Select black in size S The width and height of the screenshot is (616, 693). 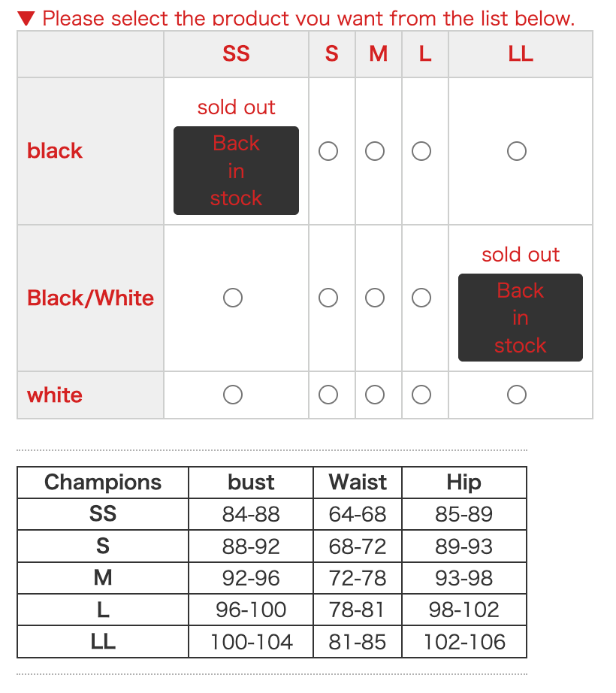point(328,152)
